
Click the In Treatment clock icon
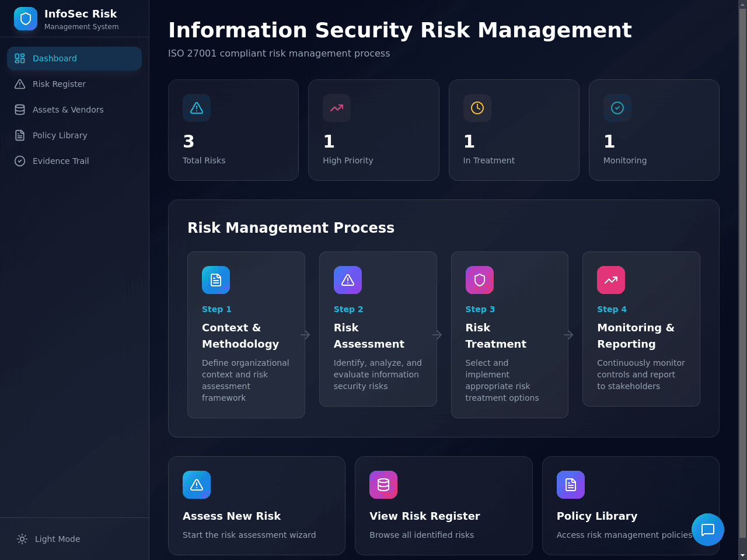point(477,108)
